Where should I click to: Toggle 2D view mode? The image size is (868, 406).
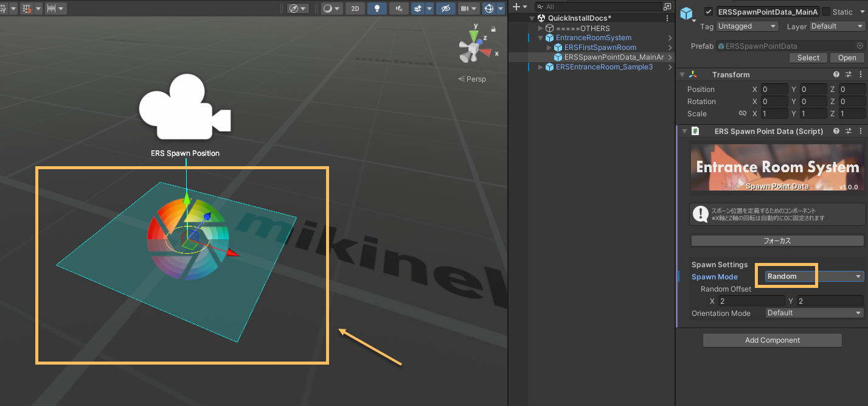tap(355, 9)
